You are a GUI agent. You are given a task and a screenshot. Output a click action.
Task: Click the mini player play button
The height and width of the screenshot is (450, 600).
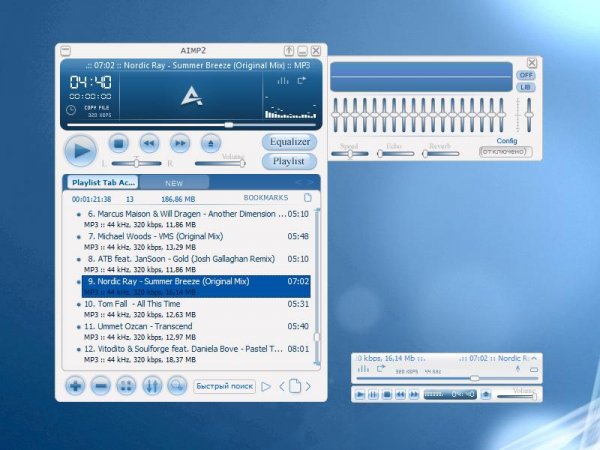point(360,395)
